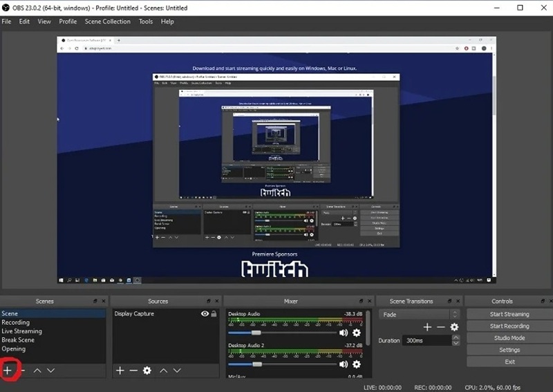The height and width of the screenshot is (392, 553).
Task: Increase transition duration with up arrow
Action: [456, 337]
